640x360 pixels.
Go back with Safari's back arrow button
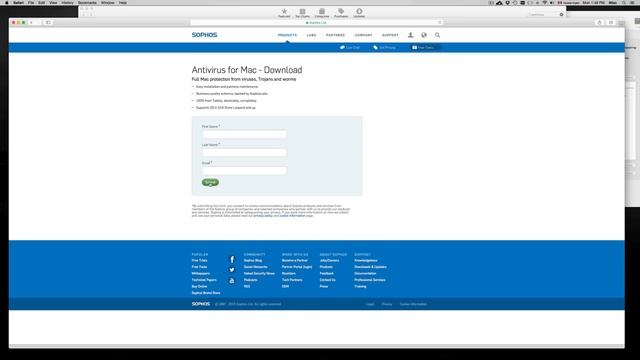tap(31, 22)
